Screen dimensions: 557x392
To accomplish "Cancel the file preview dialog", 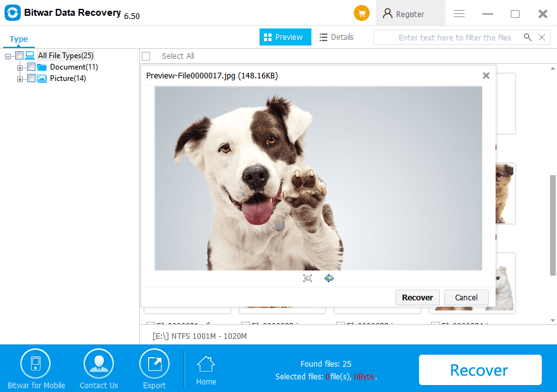I will [x=466, y=297].
